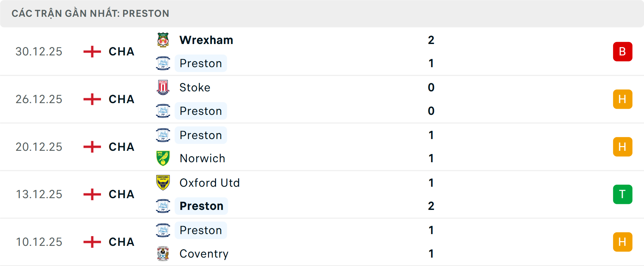
Task: Click Preston crest in Wrexham match
Action: pos(163,63)
